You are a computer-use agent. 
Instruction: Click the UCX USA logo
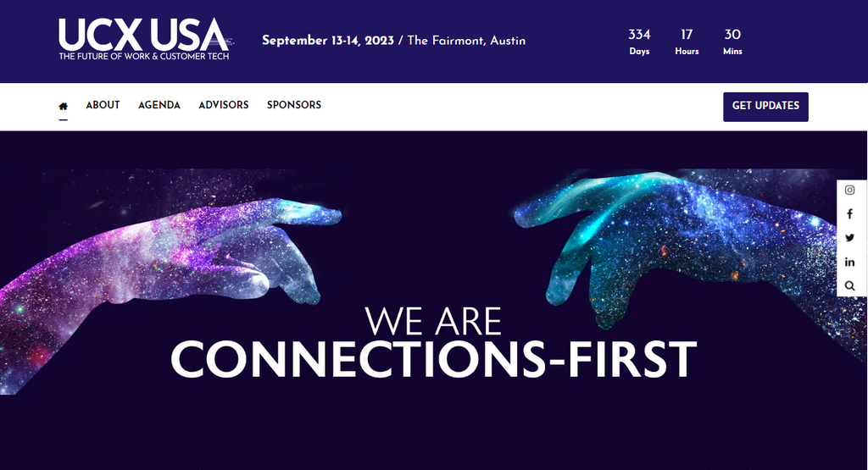(x=146, y=39)
